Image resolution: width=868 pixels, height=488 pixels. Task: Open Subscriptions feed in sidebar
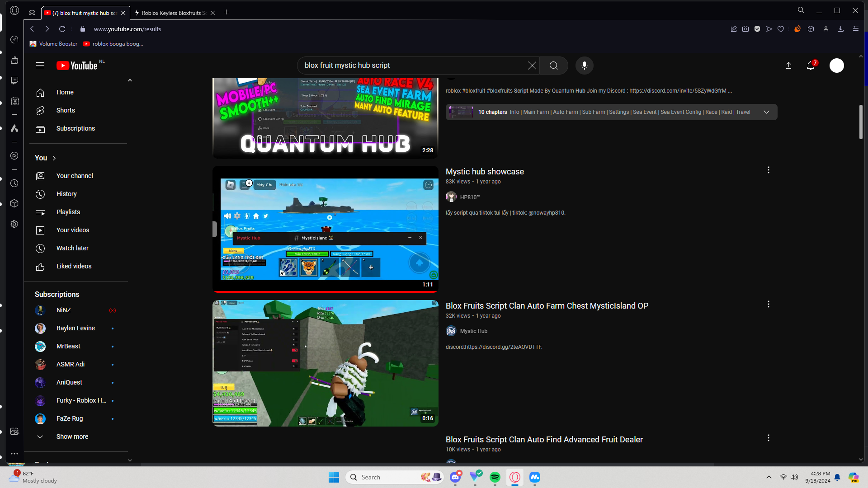click(x=75, y=129)
